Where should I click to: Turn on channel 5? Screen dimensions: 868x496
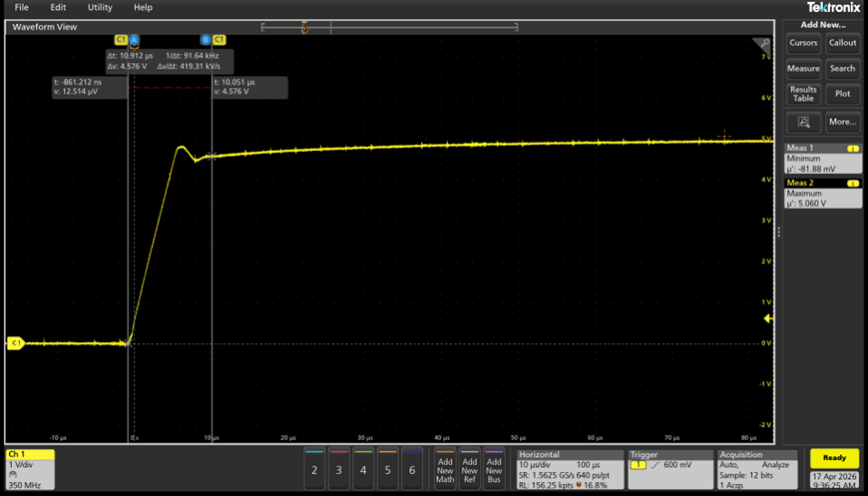pyautogui.click(x=387, y=469)
